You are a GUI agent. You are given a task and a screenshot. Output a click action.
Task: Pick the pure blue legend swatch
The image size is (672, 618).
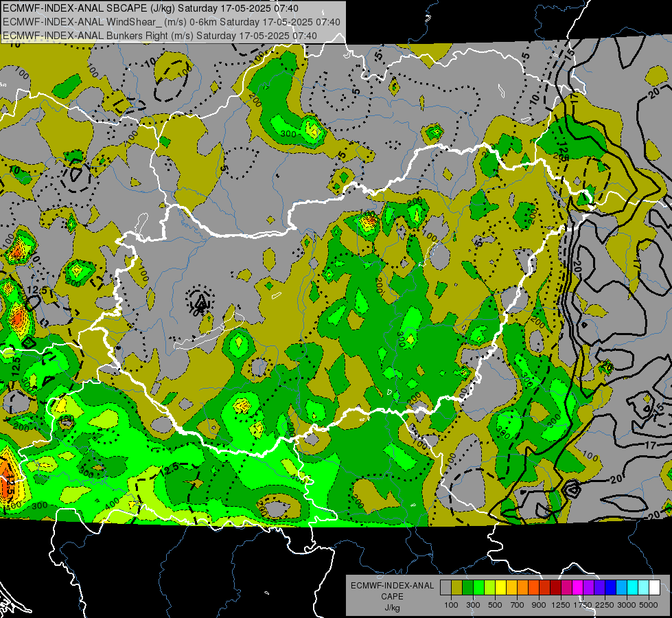[x=611, y=587]
